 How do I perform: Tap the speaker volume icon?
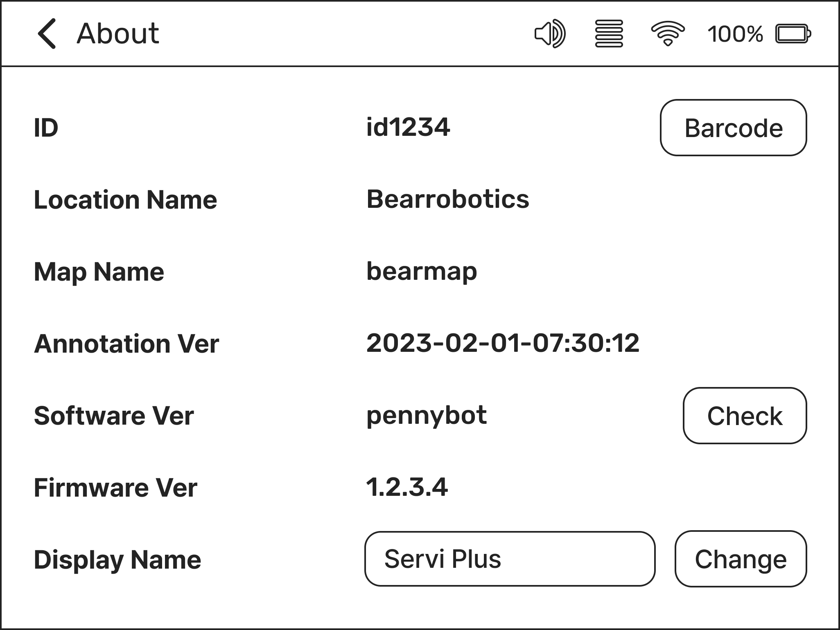click(550, 34)
